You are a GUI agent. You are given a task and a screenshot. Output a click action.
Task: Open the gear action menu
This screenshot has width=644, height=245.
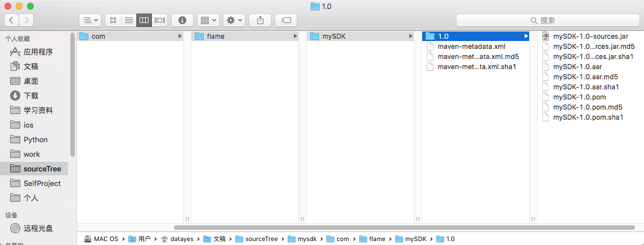coord(235,20)
